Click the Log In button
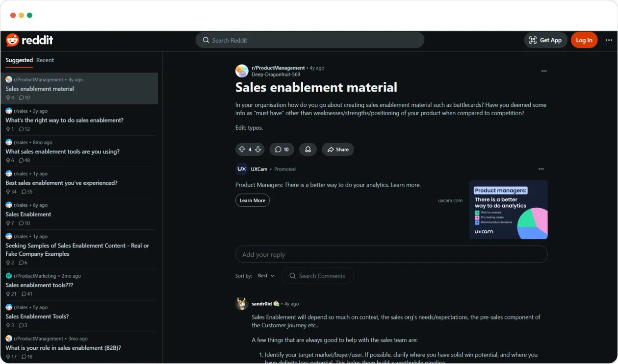 point(584,40)
